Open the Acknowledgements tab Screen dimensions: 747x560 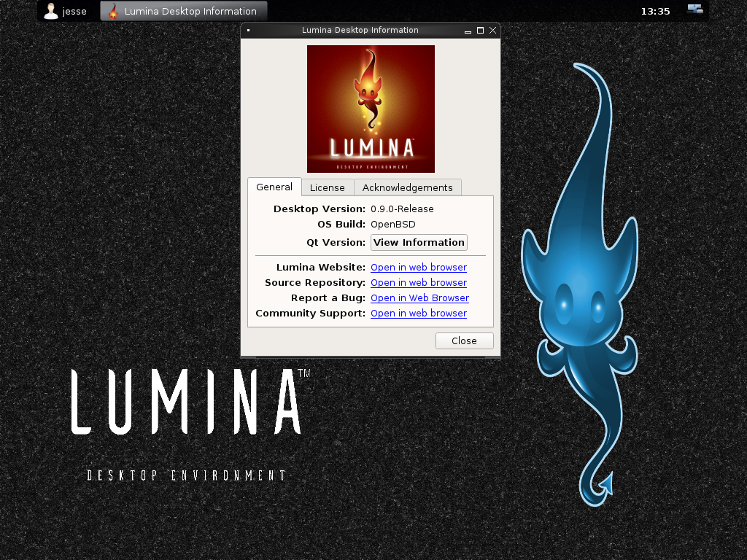[x=407, y=187]
